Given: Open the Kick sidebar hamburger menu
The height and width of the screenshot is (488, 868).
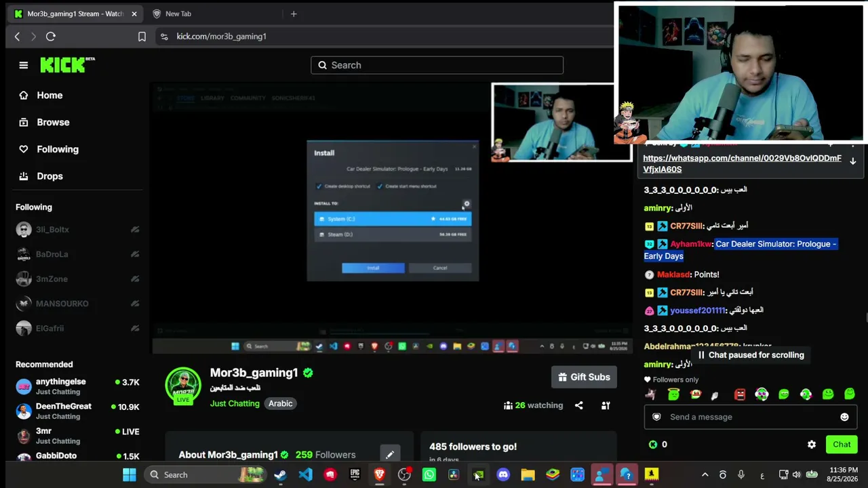Looking at the screenshot, I should 24,65.
